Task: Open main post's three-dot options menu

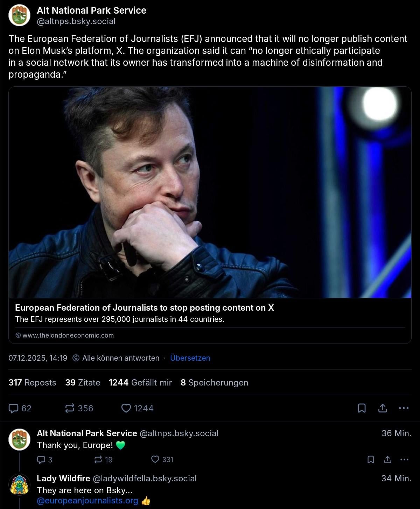Action: tap(404, 408)
